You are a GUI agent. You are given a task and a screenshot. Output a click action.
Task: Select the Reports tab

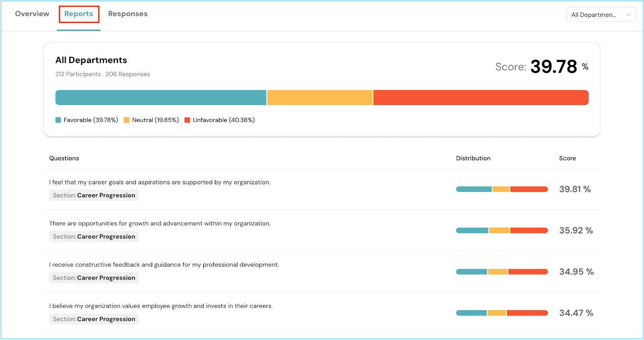click(x=78, y=14)
